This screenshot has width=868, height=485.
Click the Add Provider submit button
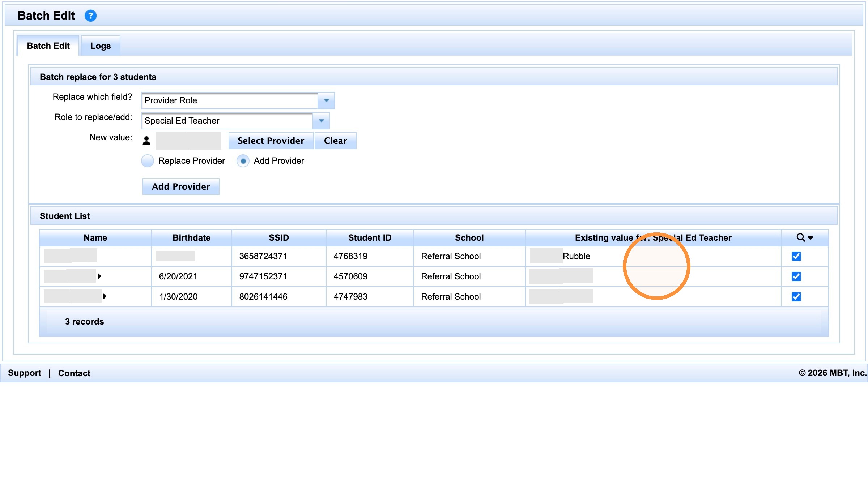[x=181, y=186]
